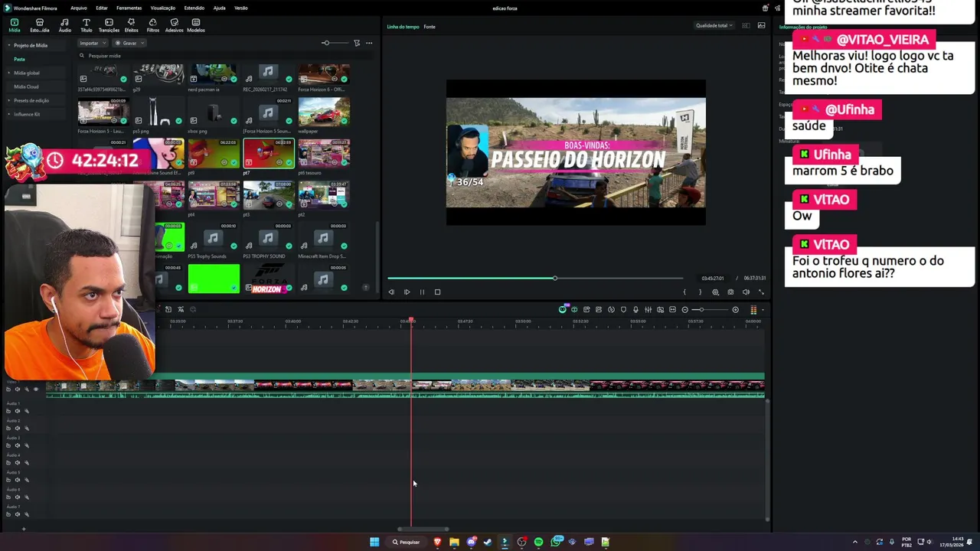Toggle preview volume speaker icon
Viewport: 980px width, 551px height.
pos(746,292)
